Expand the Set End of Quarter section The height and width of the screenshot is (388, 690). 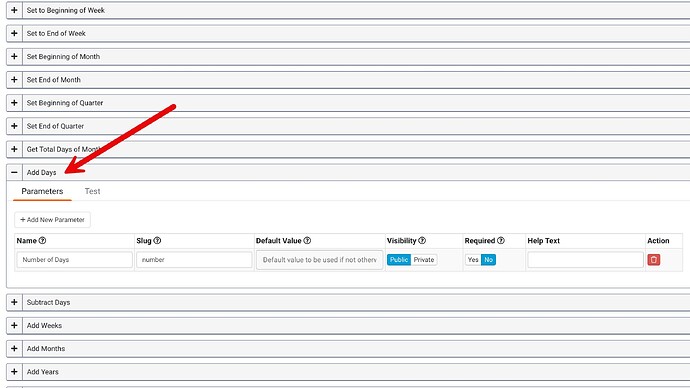[14, 126]
